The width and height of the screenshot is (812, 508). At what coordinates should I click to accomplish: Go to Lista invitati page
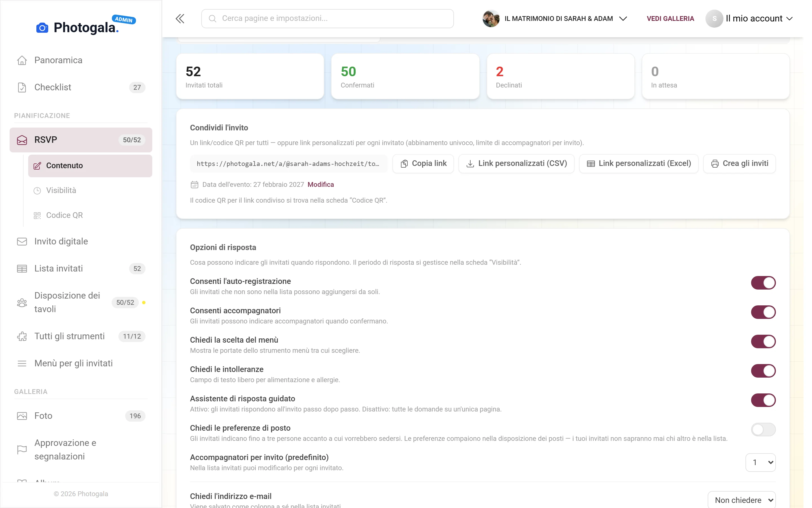(81, 269)
